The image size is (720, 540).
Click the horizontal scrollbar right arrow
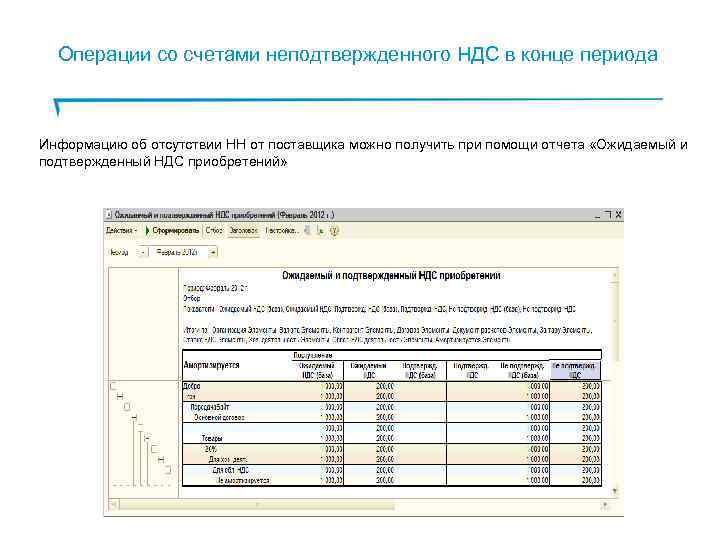pos(606,505)
